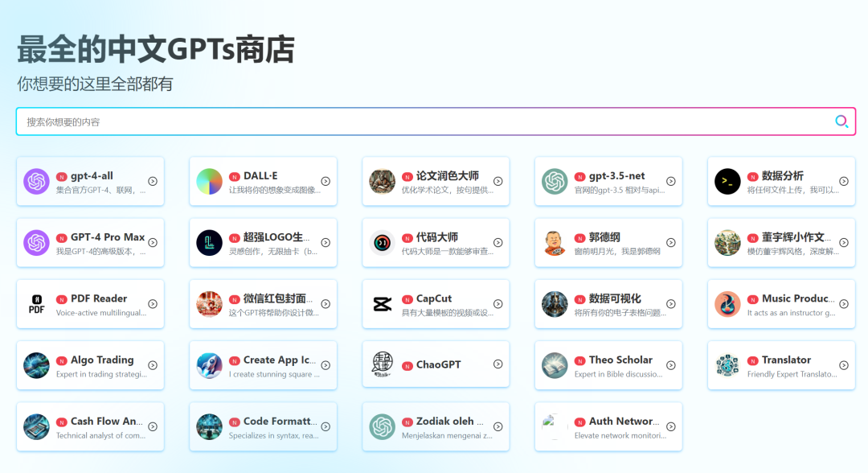Viewport: 868px width, 473px height.
Task: Click '模仿董宇辉风格，深度解...' text
Action: click(792, 252)
